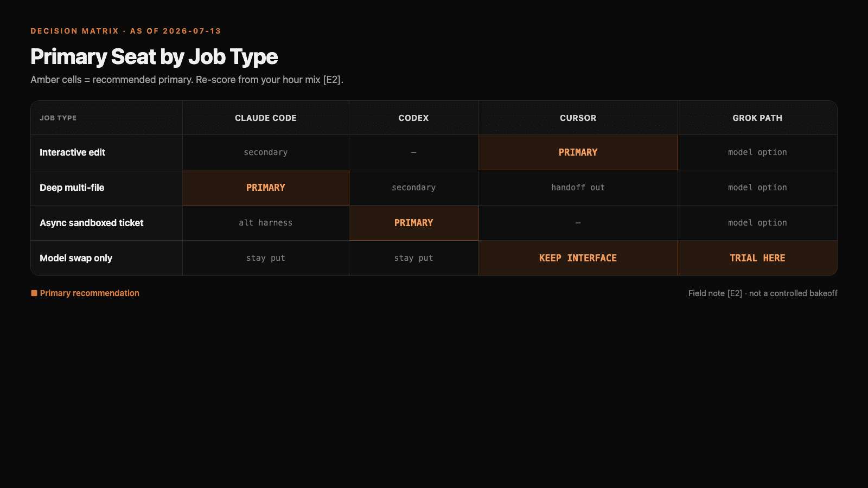Click the secondary cell in Interactive edit row

[266, 152]
